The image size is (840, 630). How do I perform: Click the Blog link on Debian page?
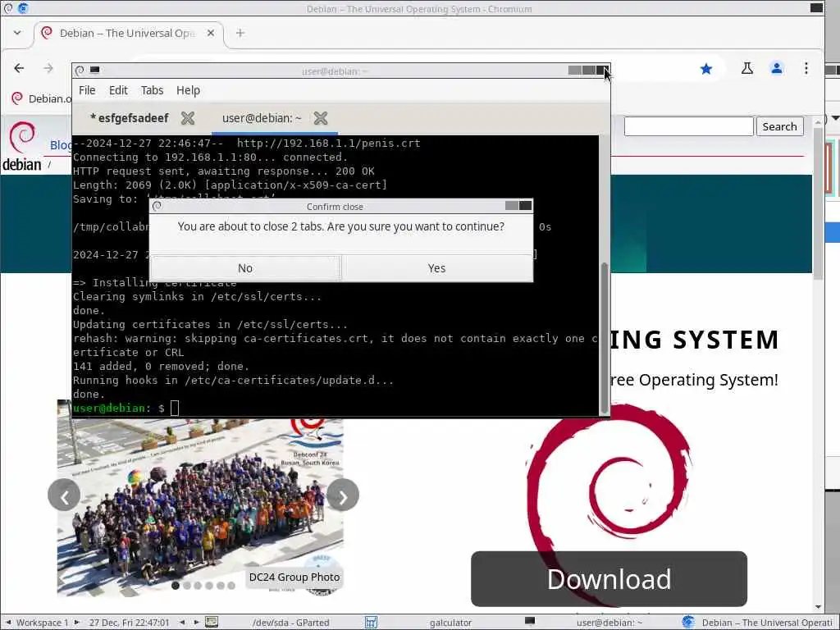pos(61,144)
